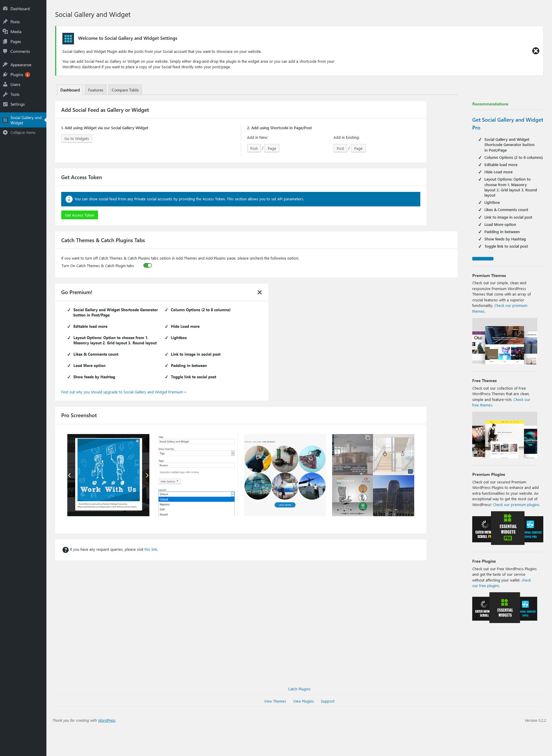552x756 pixels.
Task: Click the Collapse menu arrow icon
Action: click(x=5, y=132)
